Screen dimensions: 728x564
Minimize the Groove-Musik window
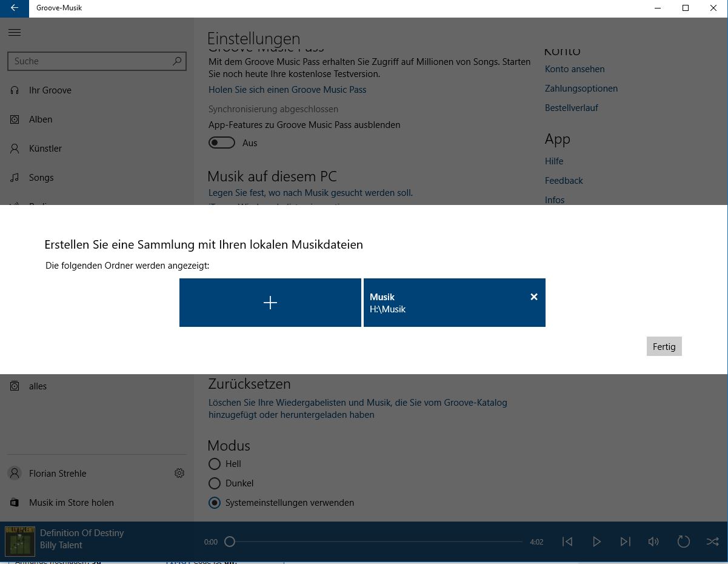[x=658, y=8]
